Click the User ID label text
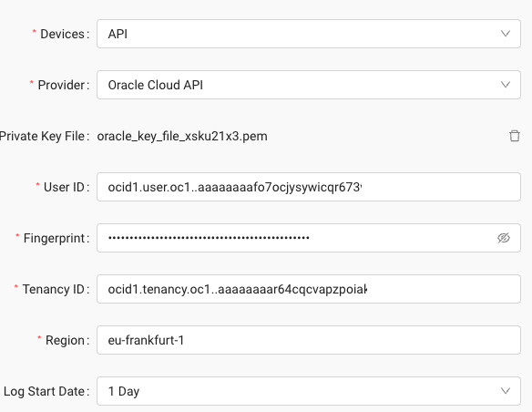The width and height of the screenshot is (532, 412). [x=64, y=187]
